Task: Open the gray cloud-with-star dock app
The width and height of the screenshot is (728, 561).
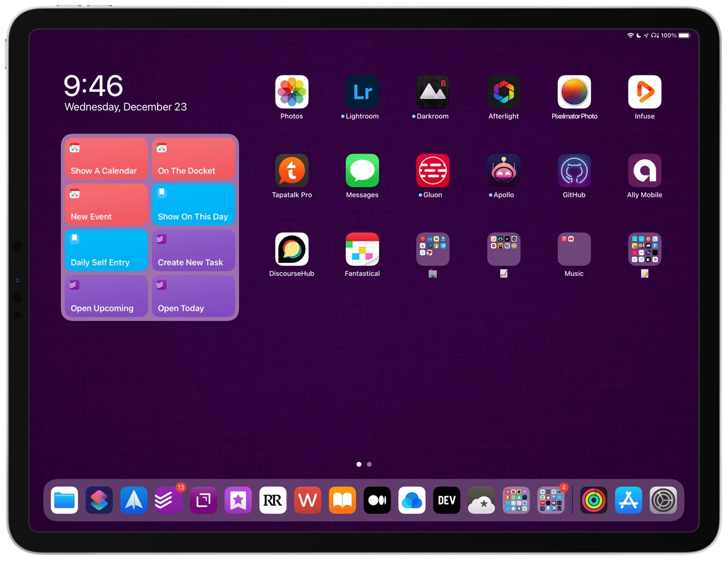Action: [482, 500]
